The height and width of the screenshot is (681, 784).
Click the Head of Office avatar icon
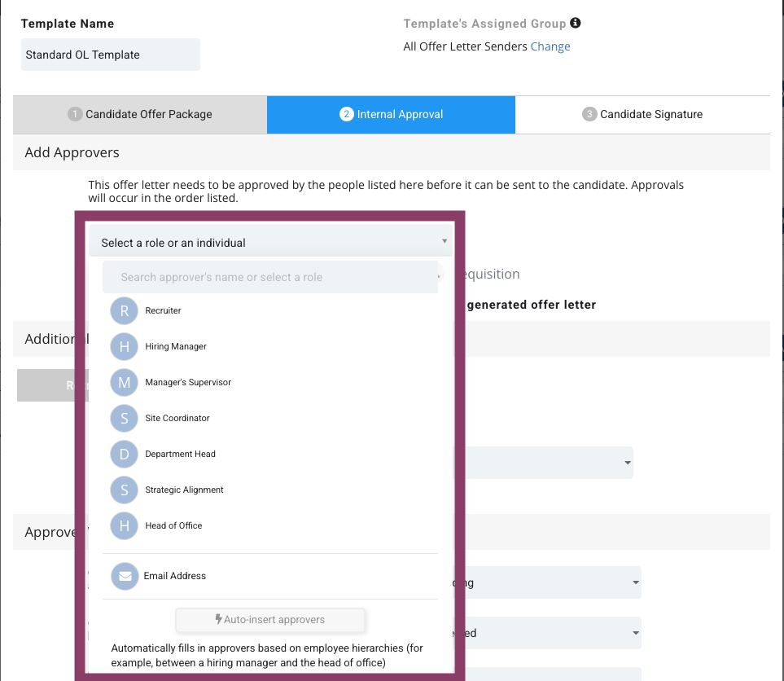124,526
